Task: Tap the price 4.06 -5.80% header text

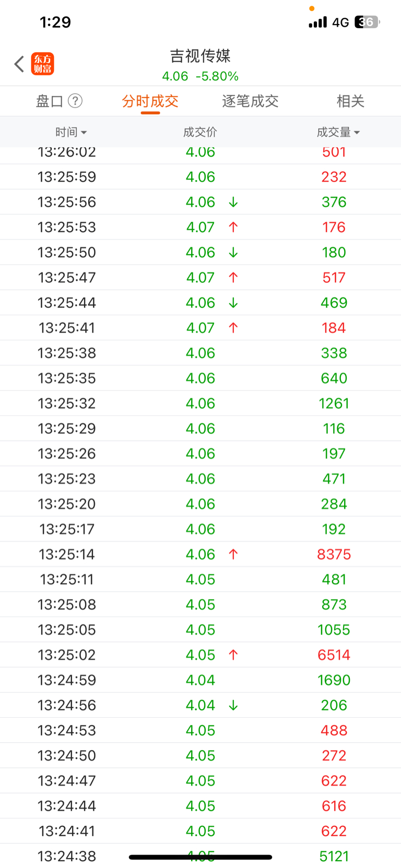Action: [x=200, y=76]
